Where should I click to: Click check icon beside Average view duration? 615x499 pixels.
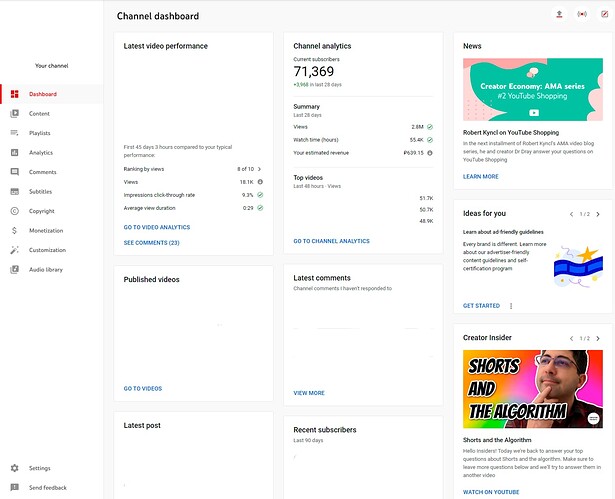click(x=260, y=208)
